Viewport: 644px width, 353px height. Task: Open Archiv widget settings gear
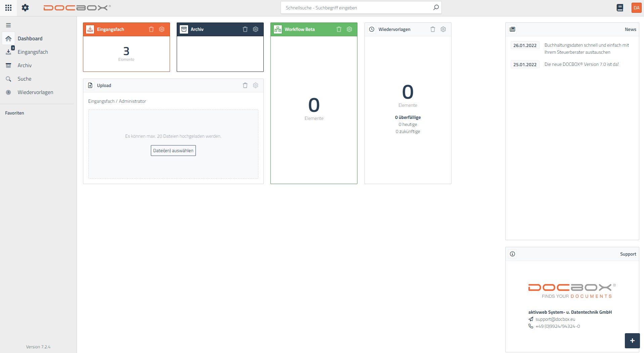coord(256,30)
